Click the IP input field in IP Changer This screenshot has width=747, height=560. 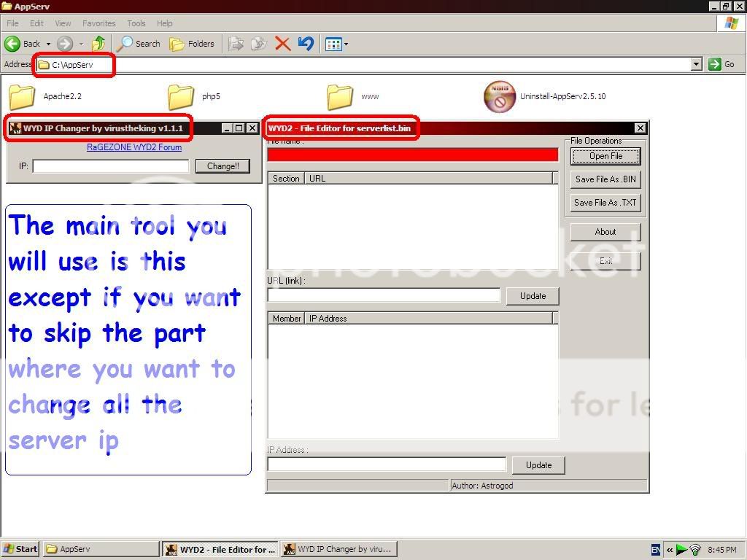110,166
